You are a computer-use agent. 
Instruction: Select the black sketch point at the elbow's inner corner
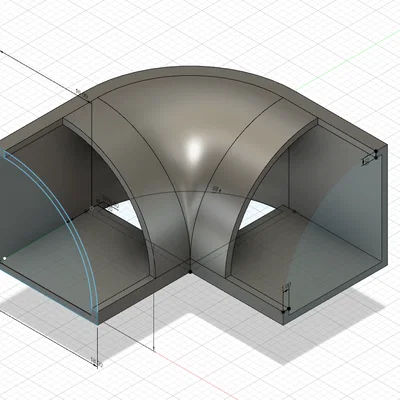190,272
